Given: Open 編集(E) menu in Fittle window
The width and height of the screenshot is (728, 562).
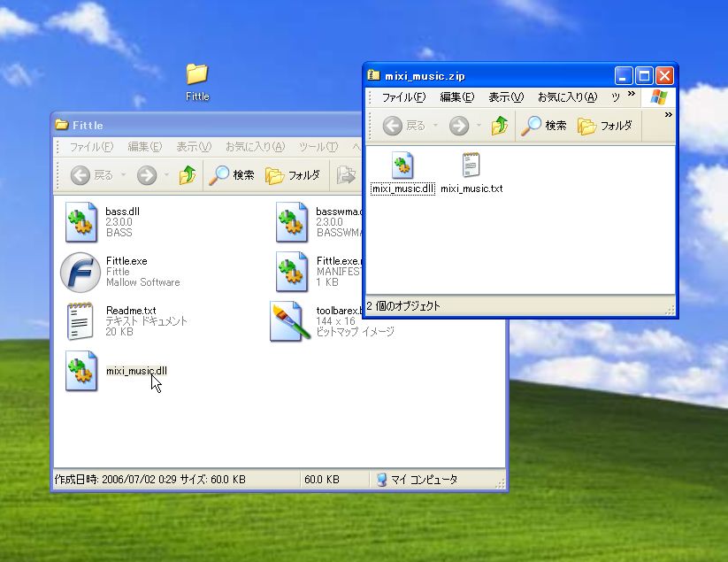Looking at the screenshot, I should pyautogui.click(x=144, y=147).
